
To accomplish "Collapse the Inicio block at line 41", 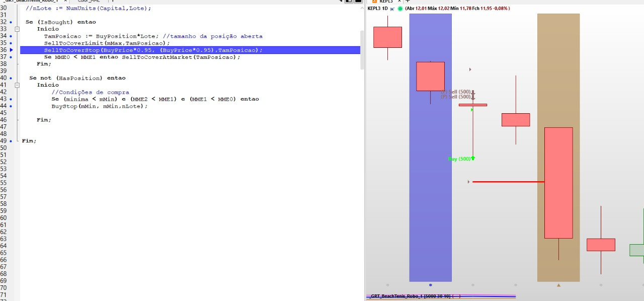I will tap(17, 85).
